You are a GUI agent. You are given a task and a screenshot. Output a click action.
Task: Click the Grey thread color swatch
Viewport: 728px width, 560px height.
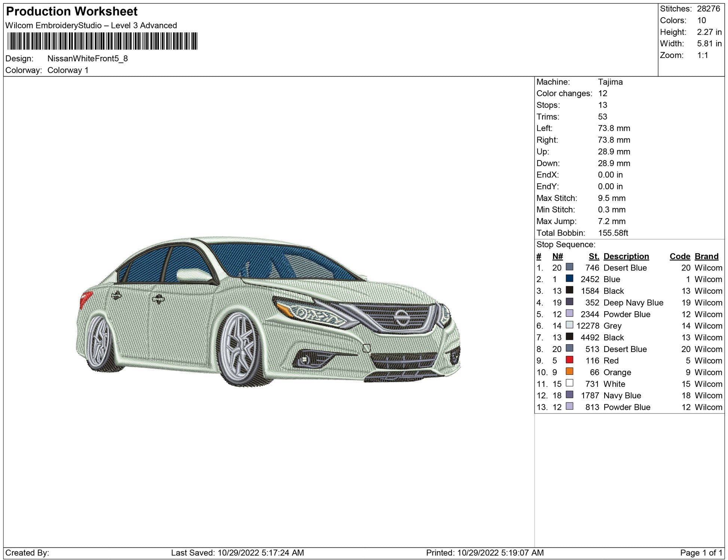click(x=569, y=325)
